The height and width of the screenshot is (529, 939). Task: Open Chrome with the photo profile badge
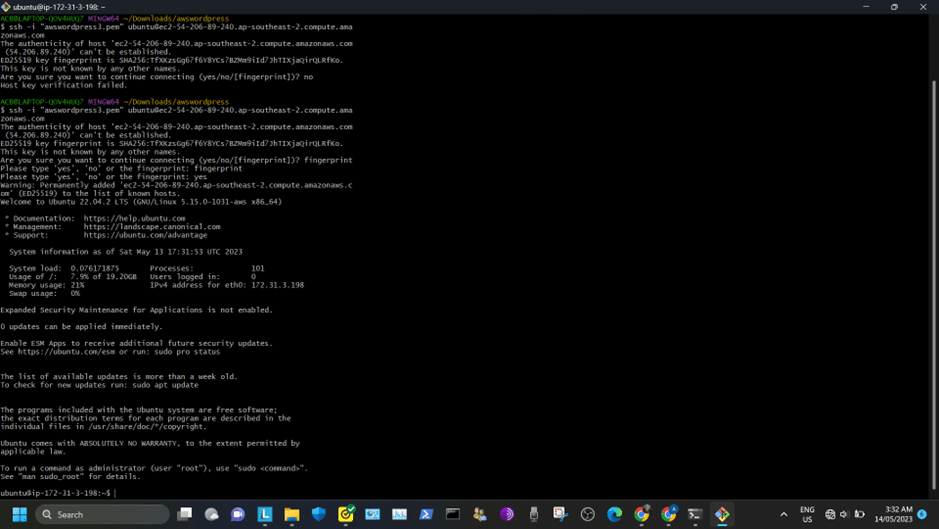pos(641,514)
